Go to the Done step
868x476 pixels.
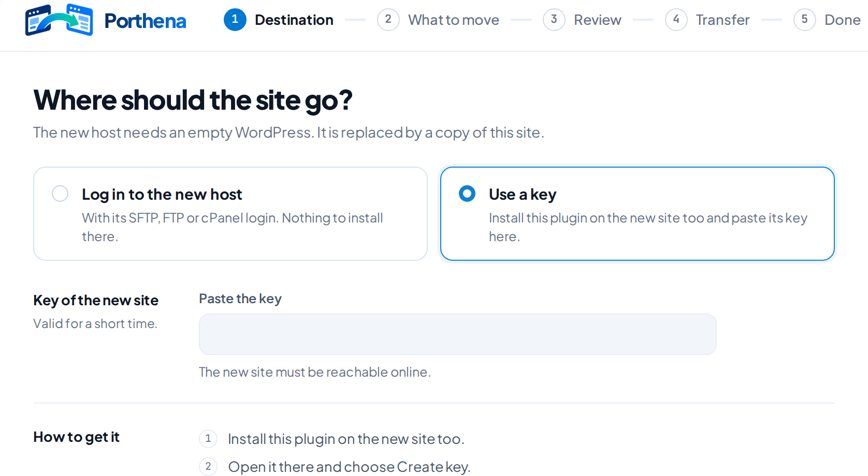click(x=827, y=20)
